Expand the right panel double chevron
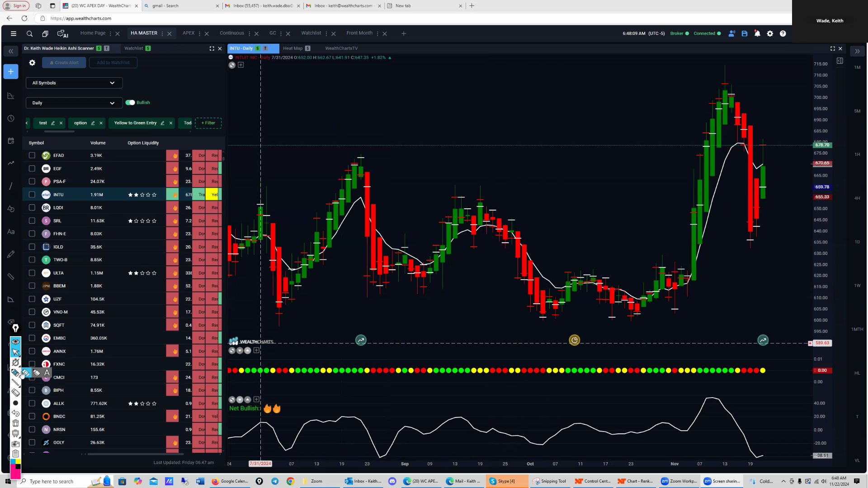Image resolution: width=868 pixels, height=488 pixels. 857,52
